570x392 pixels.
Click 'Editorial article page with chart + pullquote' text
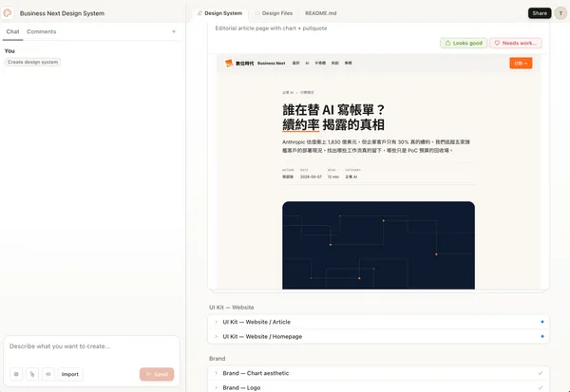point(271,28)
